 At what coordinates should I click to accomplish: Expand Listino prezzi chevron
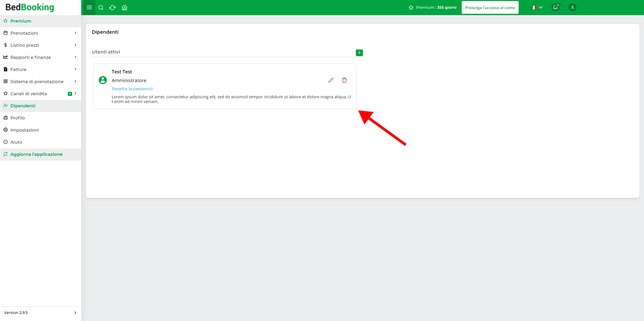(75, 45)
